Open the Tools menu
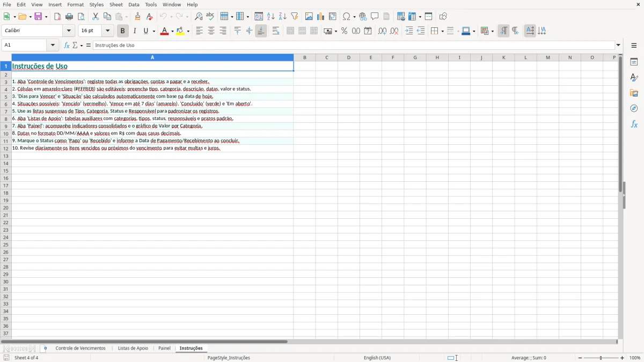The image size is (644, 362). pyautogui.click(x=151, y=4)
